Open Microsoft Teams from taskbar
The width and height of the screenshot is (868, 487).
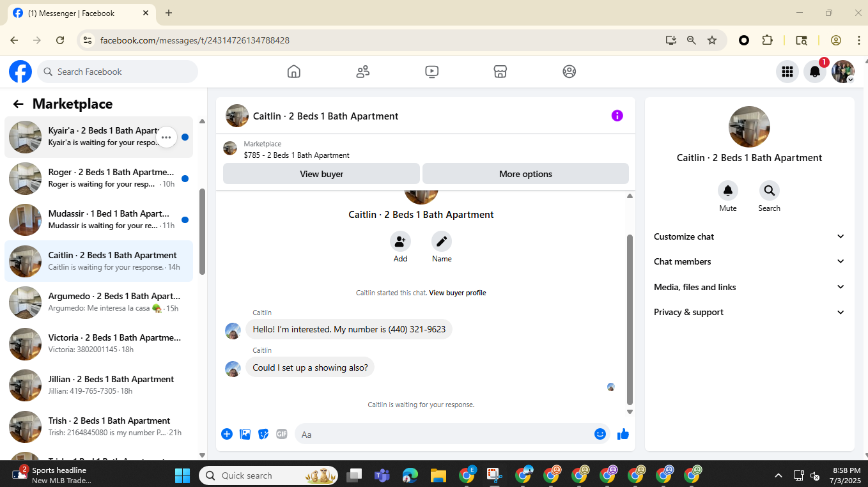pos(382,475)
